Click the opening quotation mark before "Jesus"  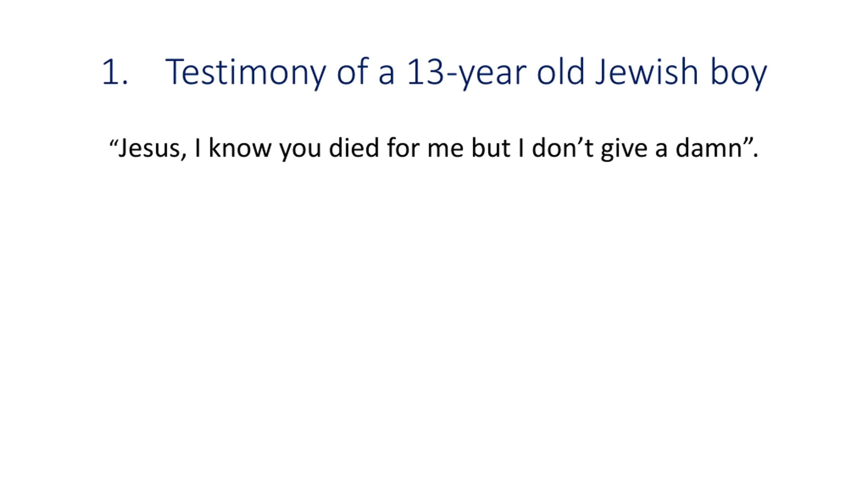(113, 142)
